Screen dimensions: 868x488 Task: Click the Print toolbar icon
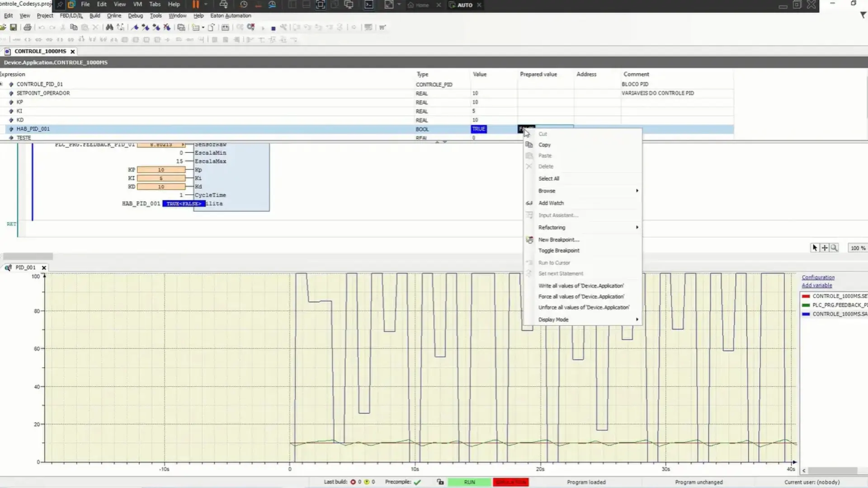point(28,28)
